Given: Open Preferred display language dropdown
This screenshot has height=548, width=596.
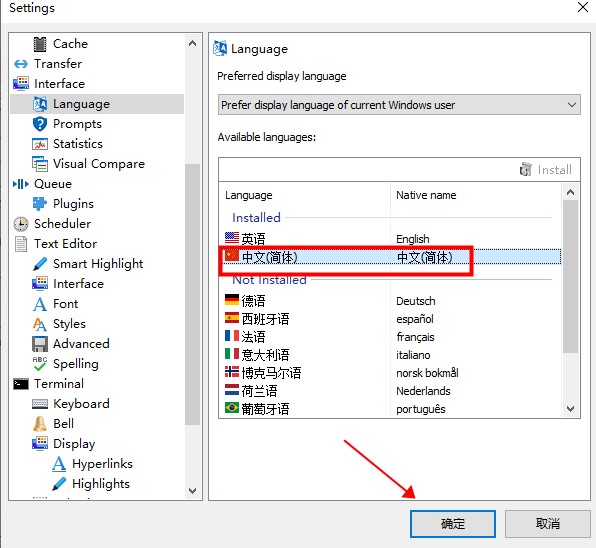Looking at the screenshot, I should tap(399, 105).
